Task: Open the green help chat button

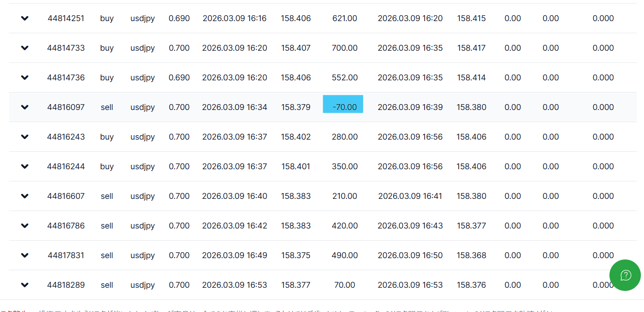Action: [x=626, y=275]
